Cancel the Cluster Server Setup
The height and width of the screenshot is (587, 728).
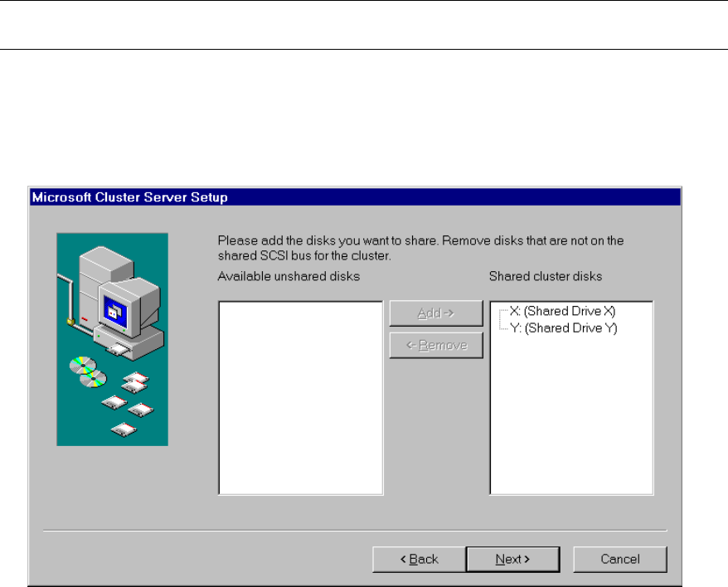tap(620, 559)
